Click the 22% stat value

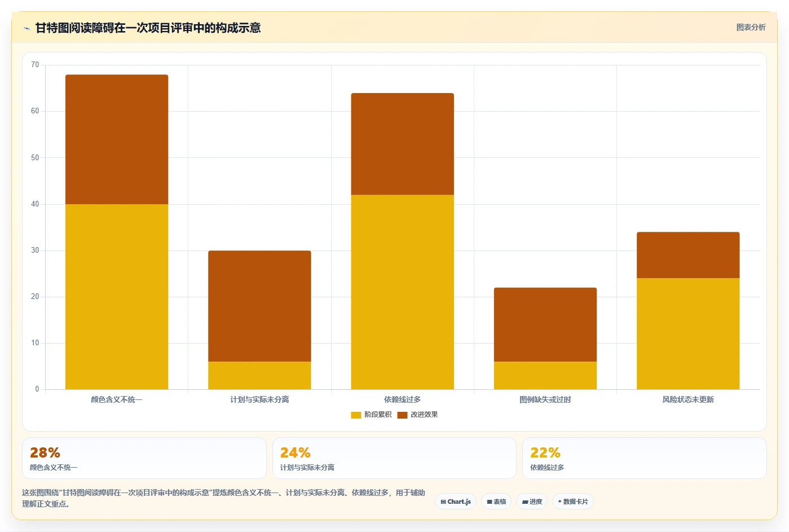[x=545, y=453]
